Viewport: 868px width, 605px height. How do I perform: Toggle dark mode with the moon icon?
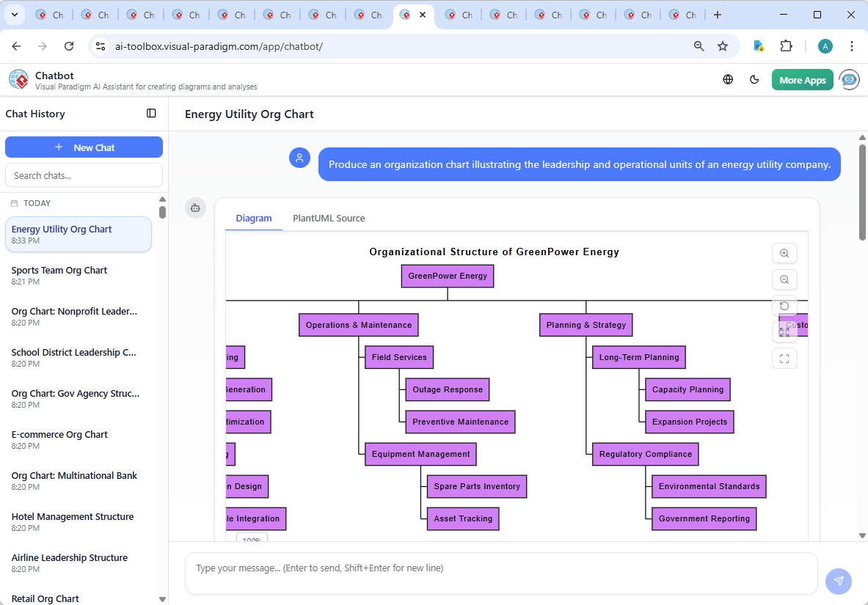pos(754,79)
